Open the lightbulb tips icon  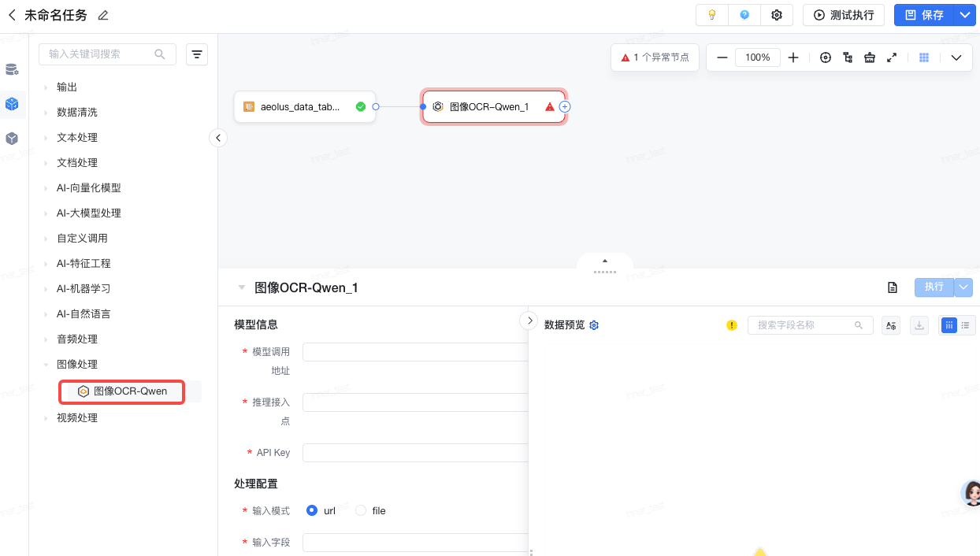pos(712,15)
